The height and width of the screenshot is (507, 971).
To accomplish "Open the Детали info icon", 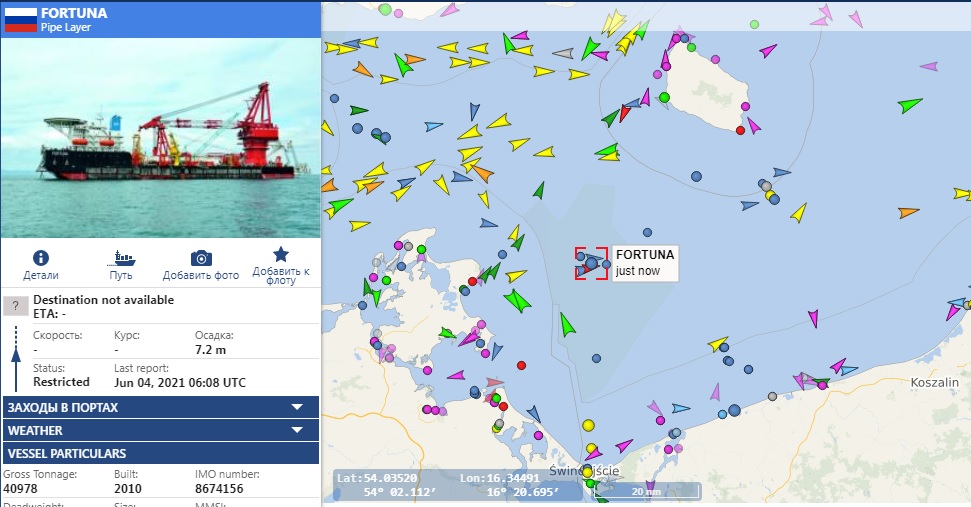I will click(x=41, y=258).
